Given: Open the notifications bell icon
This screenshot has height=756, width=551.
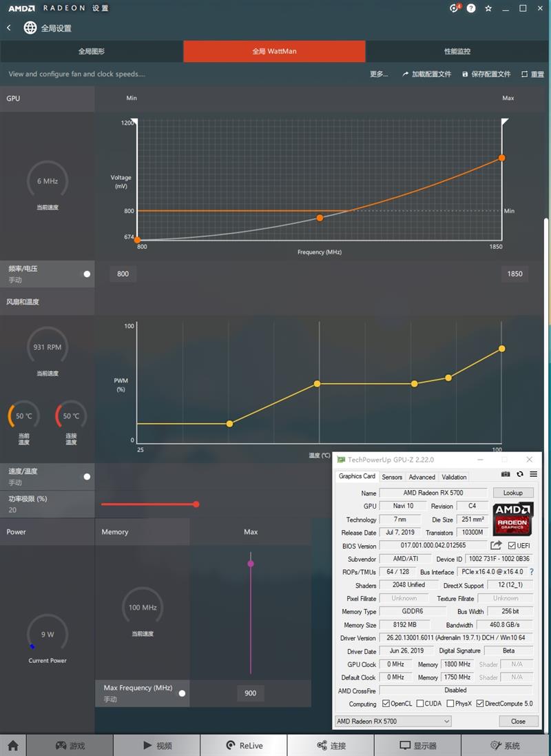Looking at the screenshot, I should point(453,8).
